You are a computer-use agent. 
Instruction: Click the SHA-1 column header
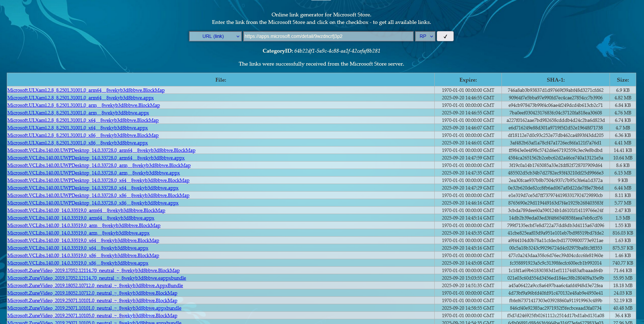(556, 80)
